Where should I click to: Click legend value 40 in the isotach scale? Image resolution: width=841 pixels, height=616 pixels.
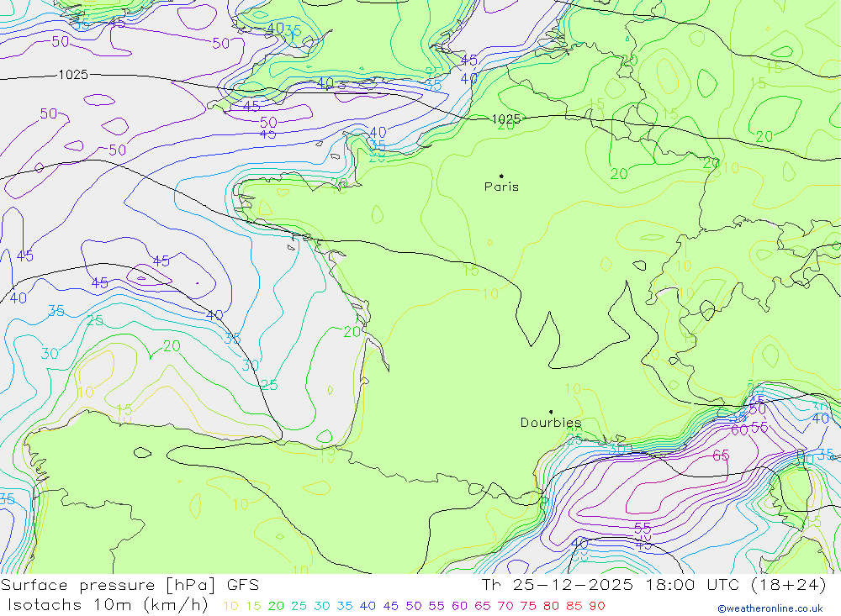pos(368,606)
